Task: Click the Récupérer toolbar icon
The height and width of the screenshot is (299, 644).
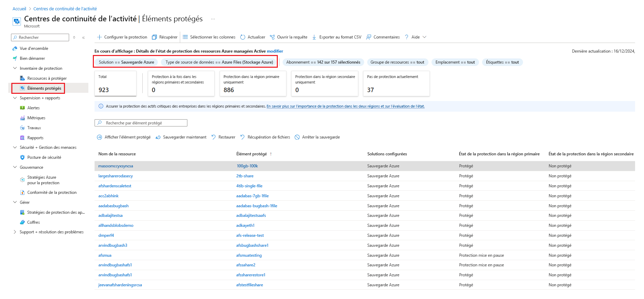Action: (154, 37)
